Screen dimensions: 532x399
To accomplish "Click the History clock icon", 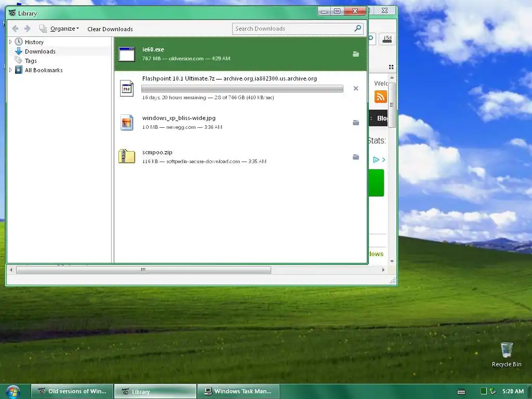I will (x=19, y=42).
